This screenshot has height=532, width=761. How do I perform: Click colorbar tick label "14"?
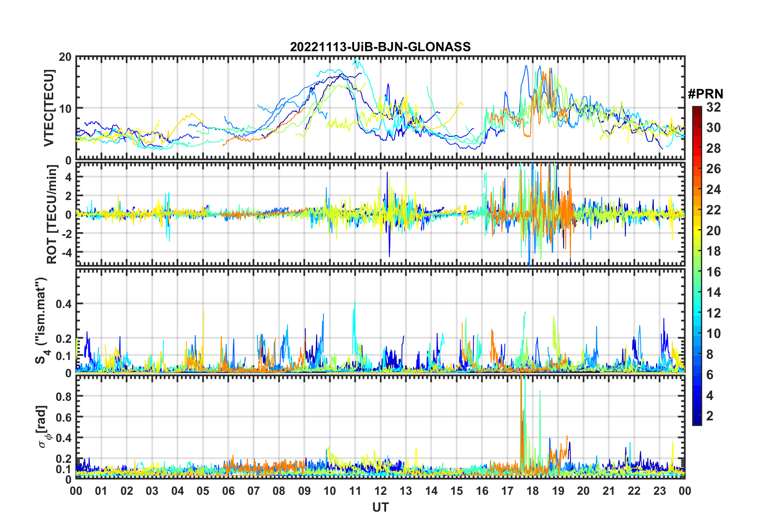pyautogui.click(x=713, y=292)
